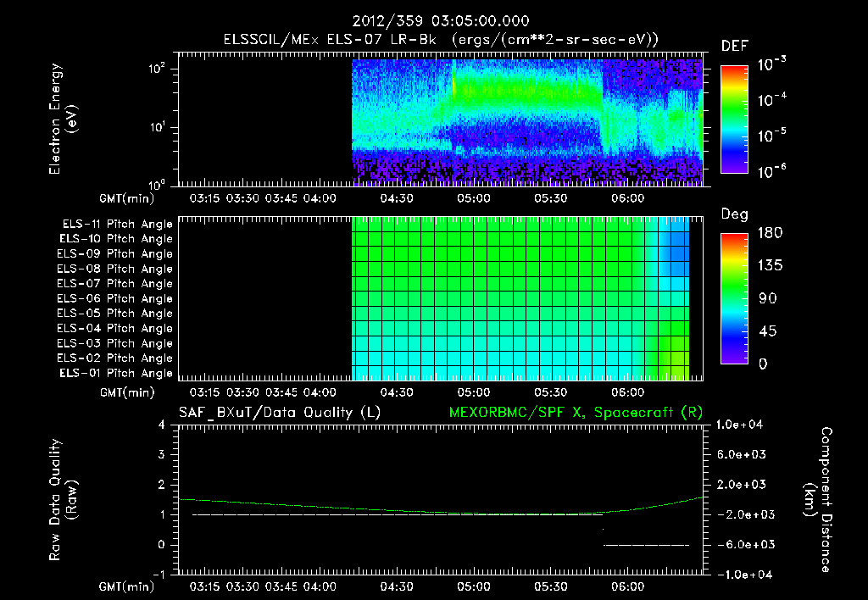The width and height of the screenshot is (868, 600).
Task: Select the "10^-5" DEF scale value
Action: 771,135
